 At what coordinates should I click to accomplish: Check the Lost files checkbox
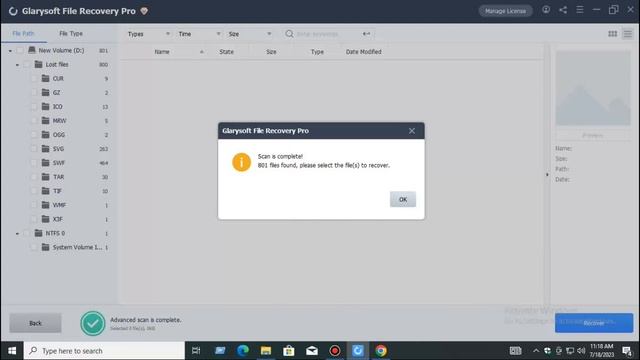click(27, 64)
